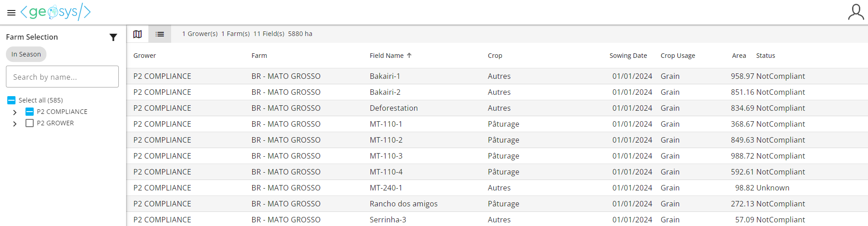Toggle the P2 COMPLIANCE checkbox
Screen dimensions: 868x226
click(30, 112)
